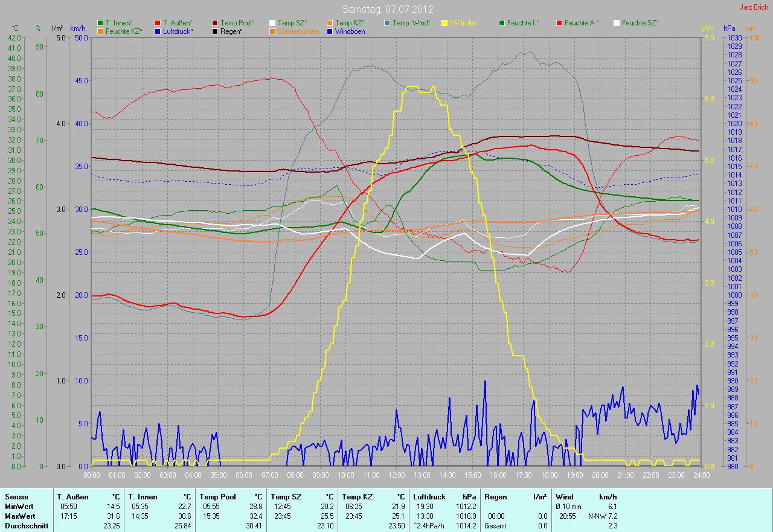This screenshot has height=532, width=773.
Task: Select the 18:00 time axis tick label
Action: click(x=548, y=475)
